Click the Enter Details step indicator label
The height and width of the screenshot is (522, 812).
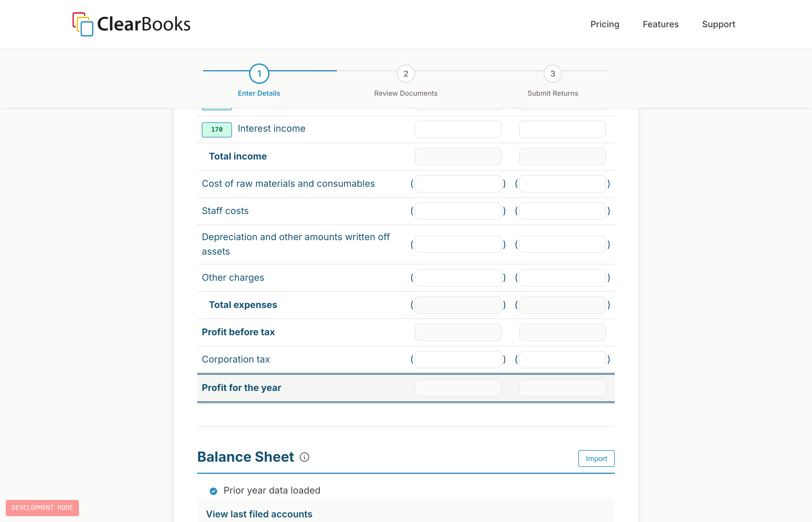coord(259,93)
